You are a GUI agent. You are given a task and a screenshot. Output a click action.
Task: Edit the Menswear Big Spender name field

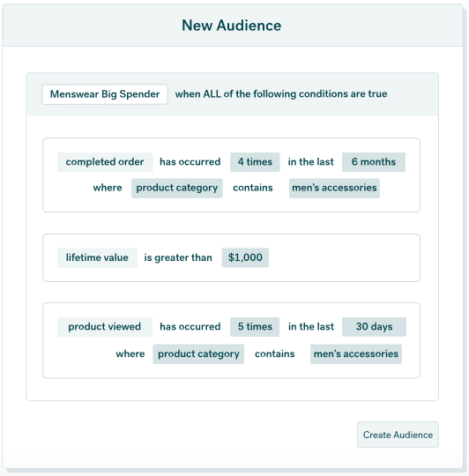coord(105,94)
